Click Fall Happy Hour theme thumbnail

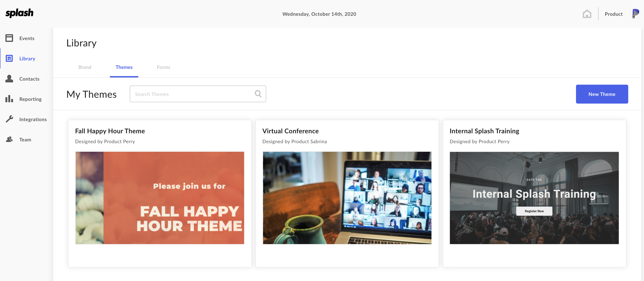coord(160,198)
